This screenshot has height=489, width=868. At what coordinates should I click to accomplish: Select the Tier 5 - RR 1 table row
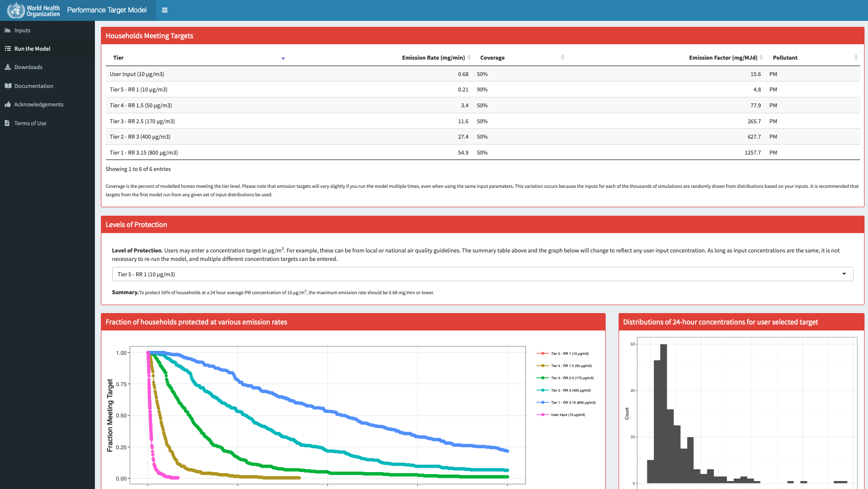coord(482,89)
